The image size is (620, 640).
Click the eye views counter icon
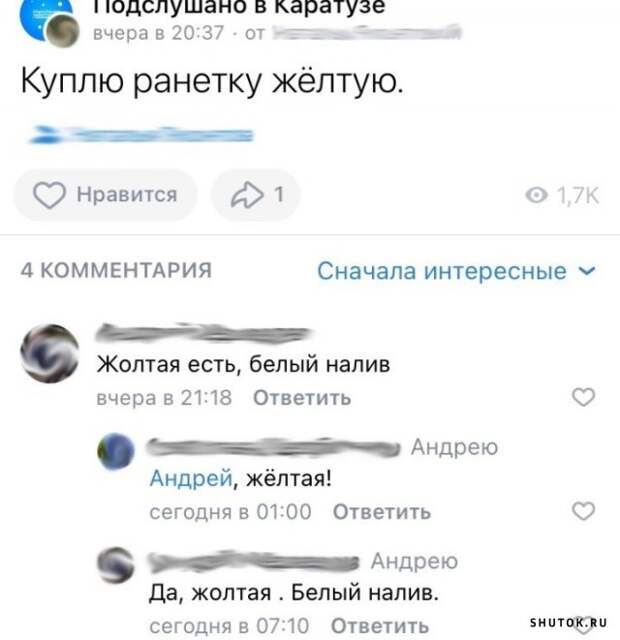[536, 195]
